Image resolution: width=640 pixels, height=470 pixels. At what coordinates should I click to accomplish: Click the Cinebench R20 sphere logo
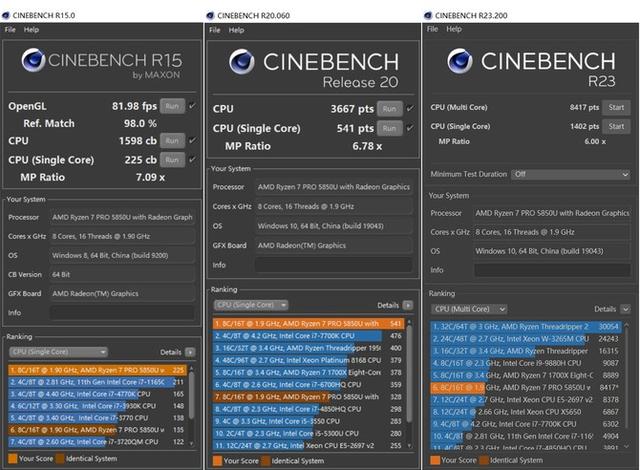coord(243,64)
